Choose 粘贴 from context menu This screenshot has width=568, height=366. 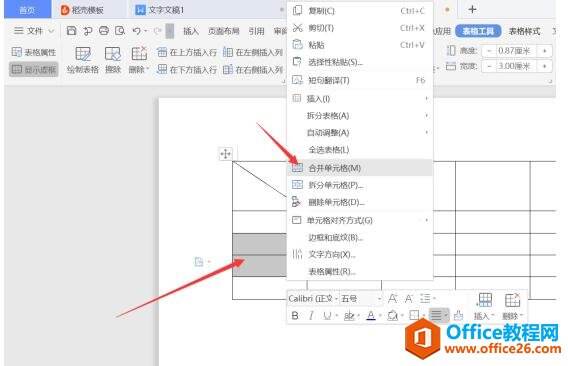point(360,45)
